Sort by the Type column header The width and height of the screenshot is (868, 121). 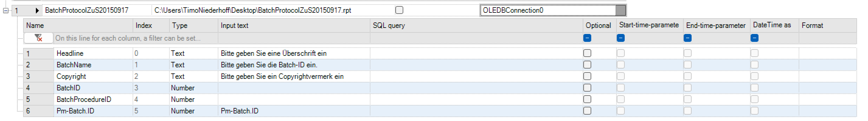click(x=193, y=25)
